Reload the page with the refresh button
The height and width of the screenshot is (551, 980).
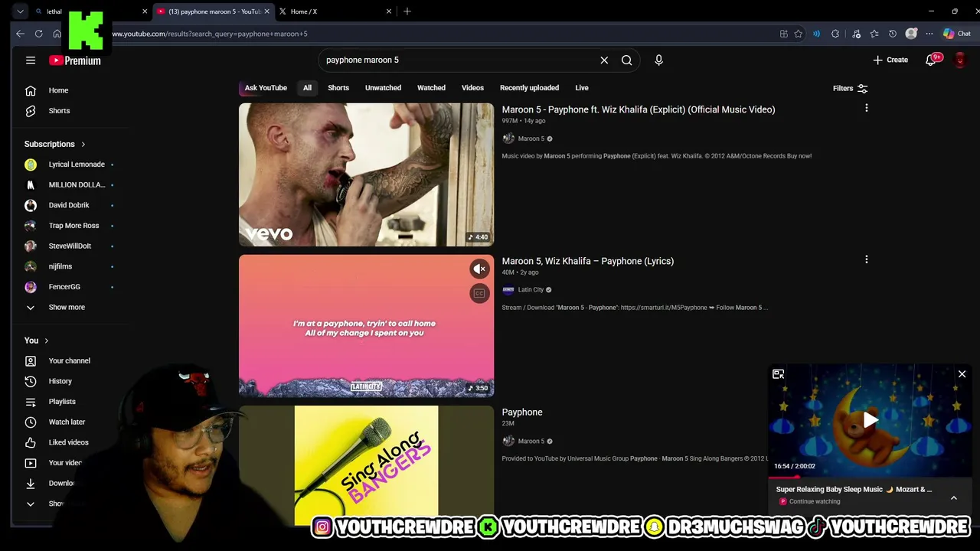(x=38, y=34)
